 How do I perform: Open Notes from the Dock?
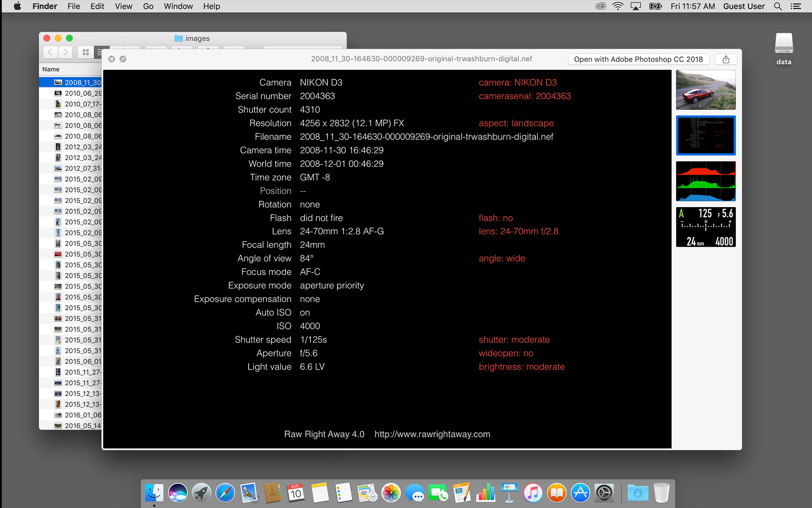(320, 493)
